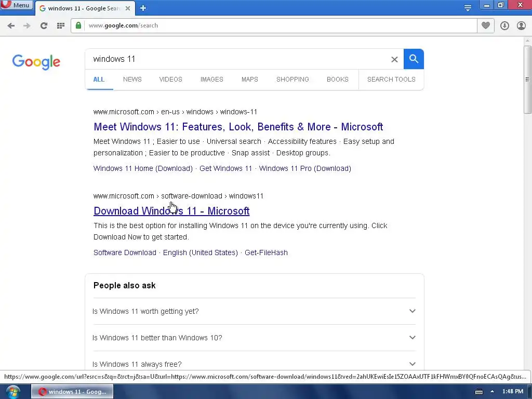The height and width of the screenshot is (399, 532).
Task: Select the ALL results tab
Action: (x=99, y=79)
